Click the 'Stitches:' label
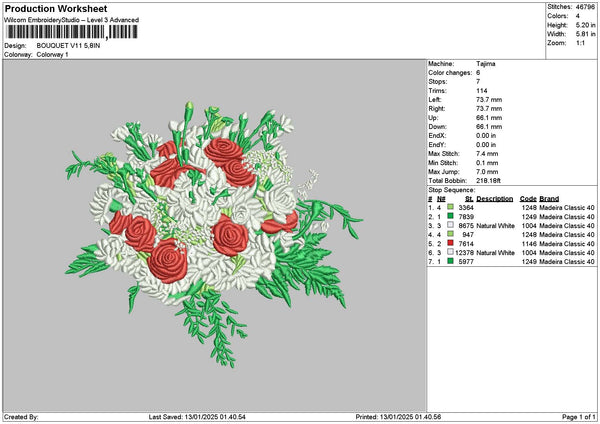Screen dimensions: 600x424 pyautogui.click(x=559, y=7)
